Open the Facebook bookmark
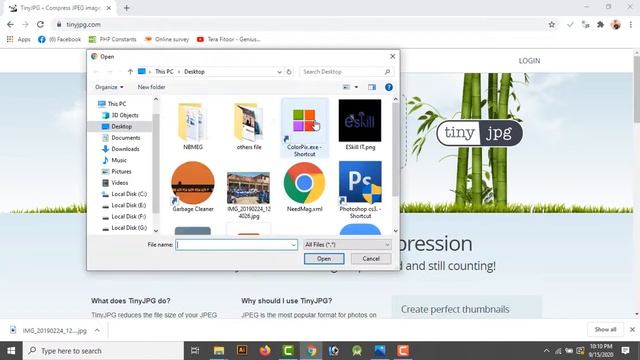Screen dimensions: 640x360 click(60, 39)
